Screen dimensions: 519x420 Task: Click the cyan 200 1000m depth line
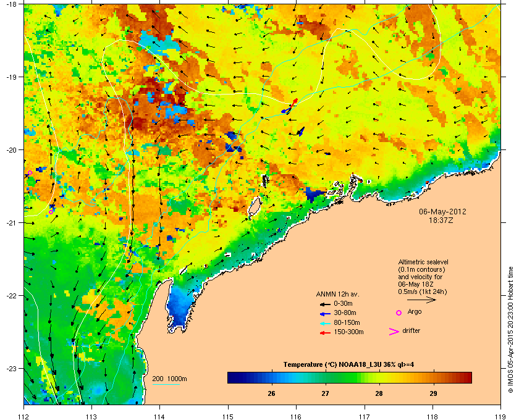[166, 384]
